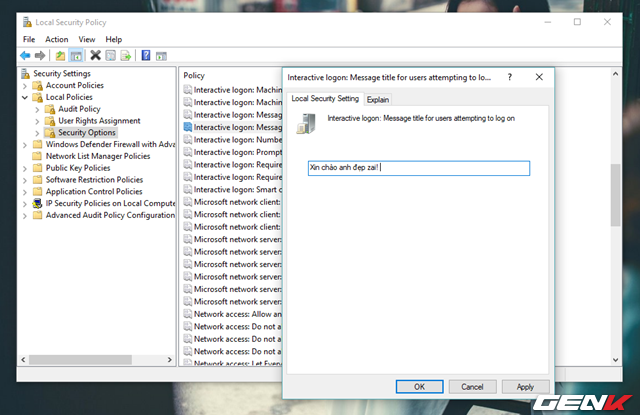Click the Local Security Policy title bar icon

pos(27,22)
